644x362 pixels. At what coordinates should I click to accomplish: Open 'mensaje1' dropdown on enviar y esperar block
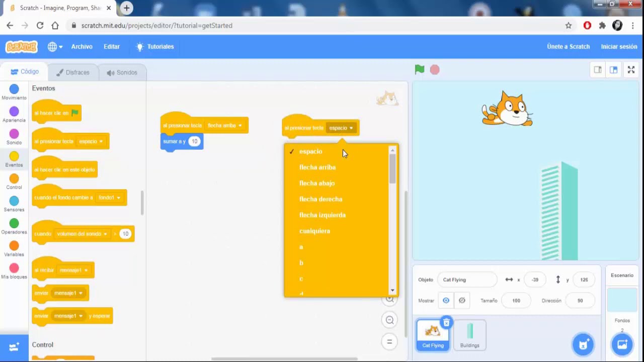[x=68, y=316]
